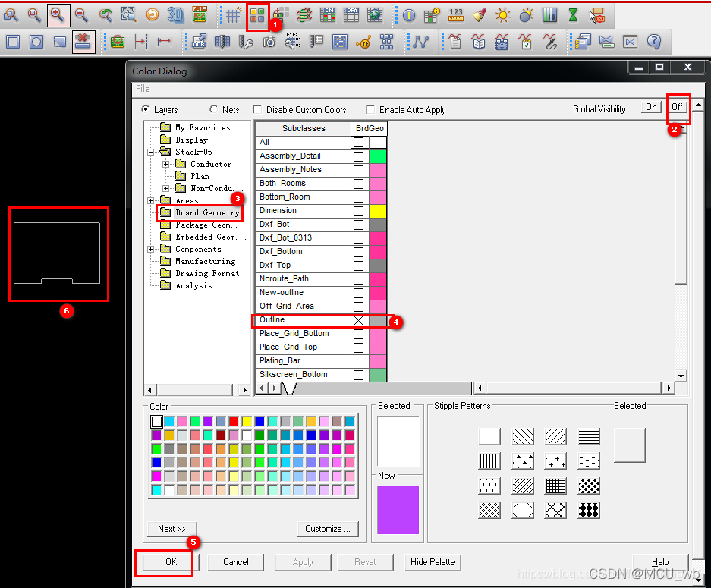
Task: Click the Highlight sun icon
Action: (x=502, y=15)
